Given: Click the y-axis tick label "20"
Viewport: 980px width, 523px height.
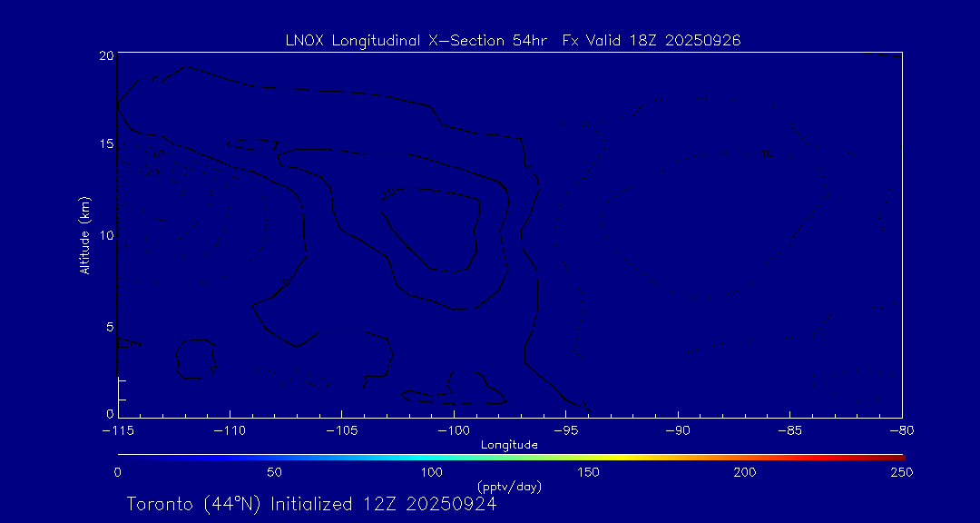Looking at the screenshot, I should pyautogui.click(x=105, y=55).
